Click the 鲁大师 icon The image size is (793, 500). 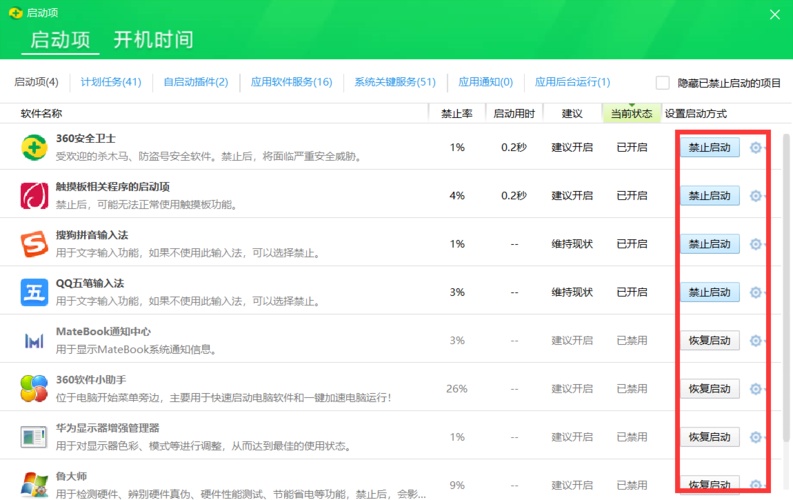click(x=34, y=484)
